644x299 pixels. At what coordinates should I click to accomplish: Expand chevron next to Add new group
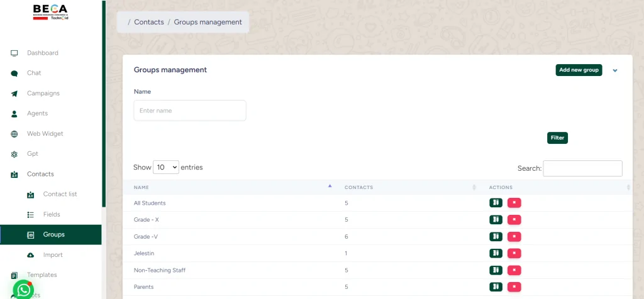615,70
